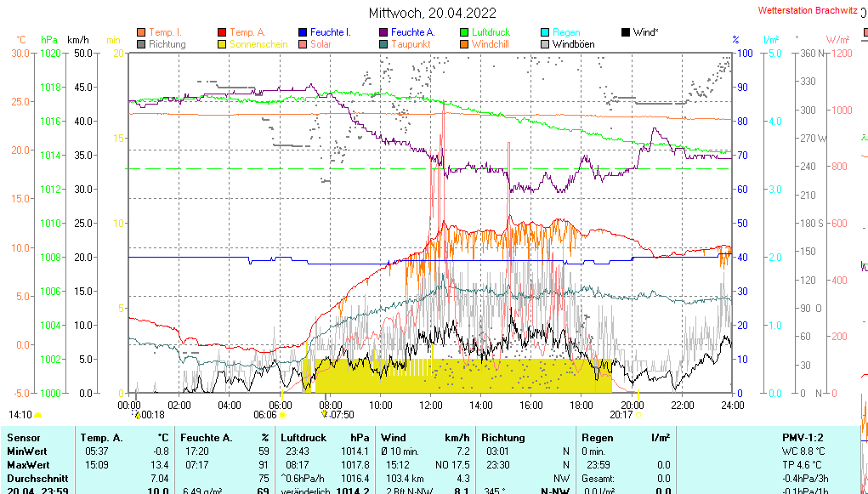Viewport: 868px width, 494px height.
Task: Click the purple Feuchte A. legend square
Action: click(383, 32)
